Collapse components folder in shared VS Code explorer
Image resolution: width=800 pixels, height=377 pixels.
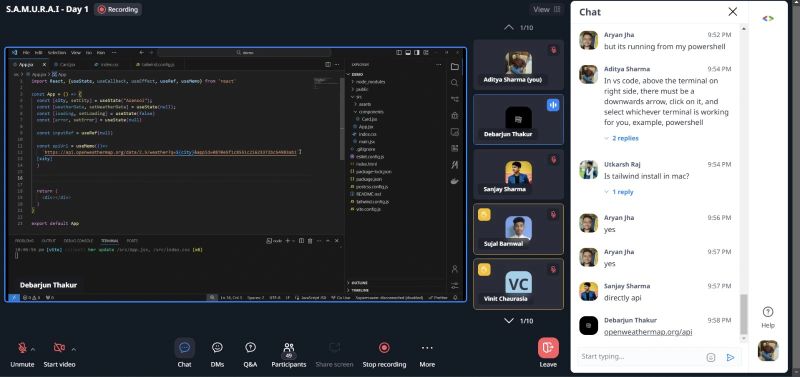tap(370, 112)
